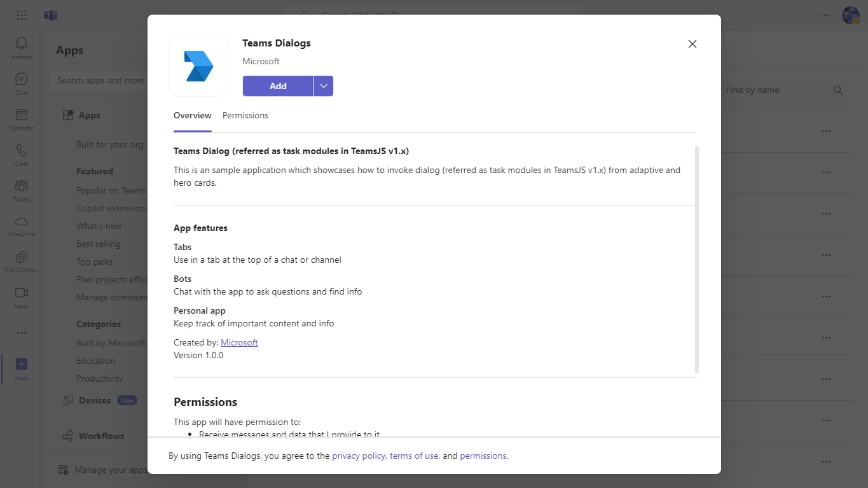Switch to the Overview tab

point(193,115)
